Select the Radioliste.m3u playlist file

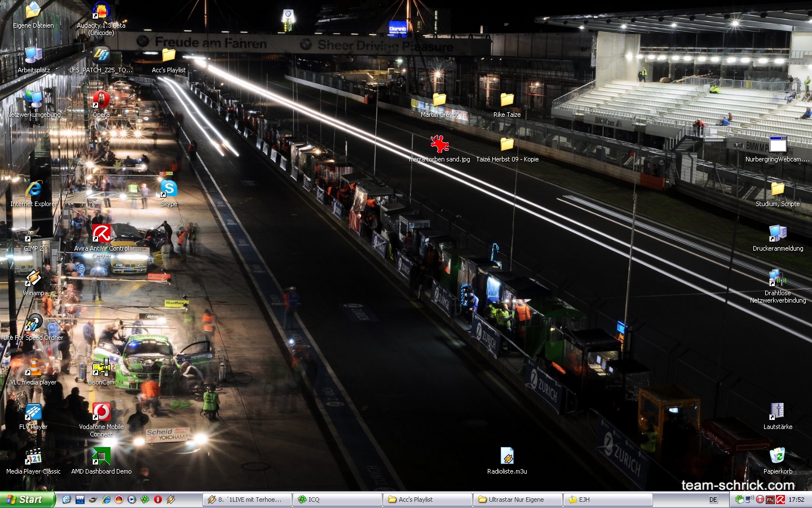tap(507, 462)
